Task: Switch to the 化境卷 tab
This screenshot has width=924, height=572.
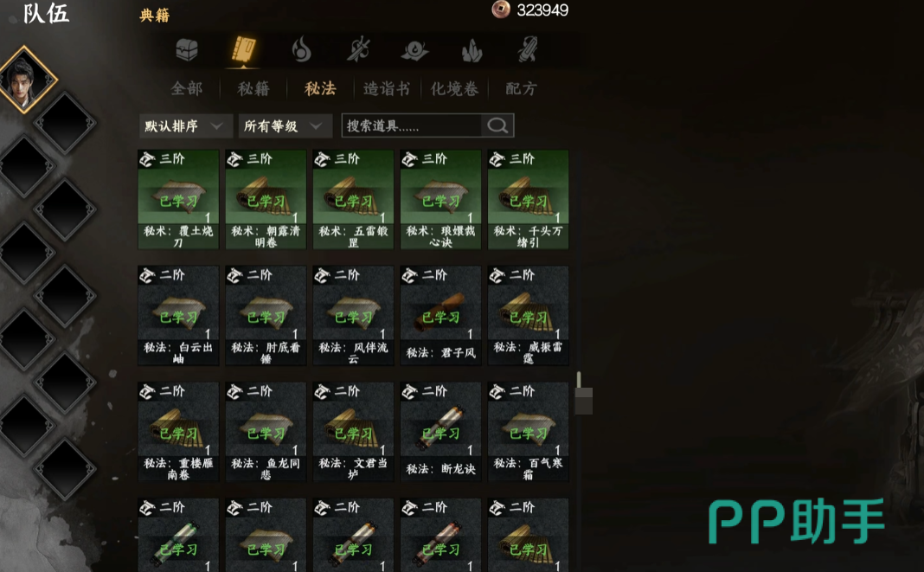Action: click(x=453, y=89)
